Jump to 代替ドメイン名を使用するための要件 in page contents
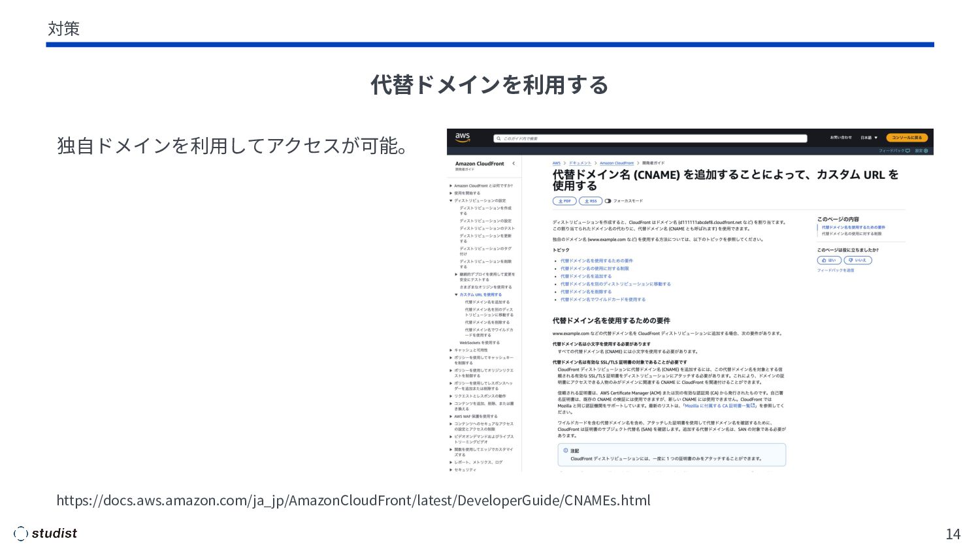This screenshot has height=551, width=980. pyautogui.click(x=853, y=227)
